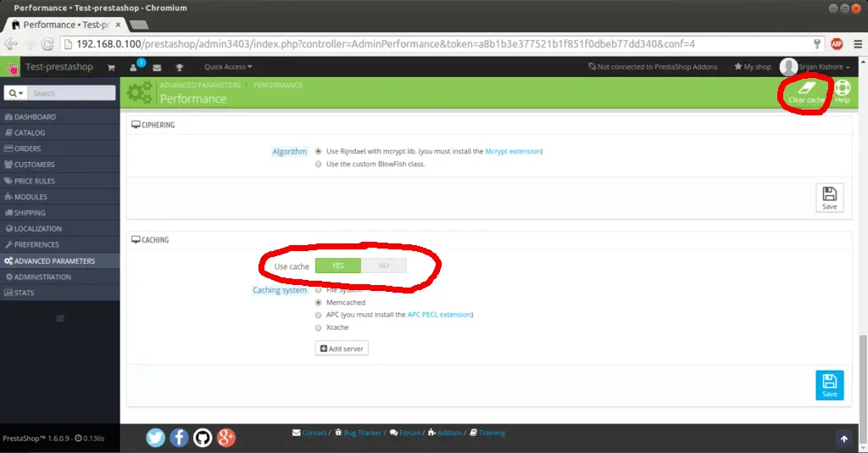Open Quick Access dropdown
Image resolution: width=868 pixels, height=453 pixels.
tap(228, 67)
